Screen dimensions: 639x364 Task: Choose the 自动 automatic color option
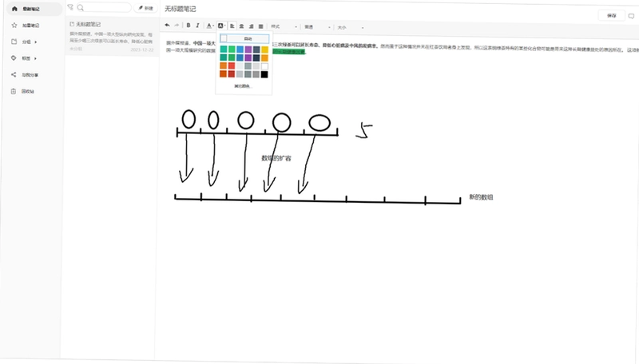pos(244,38)
